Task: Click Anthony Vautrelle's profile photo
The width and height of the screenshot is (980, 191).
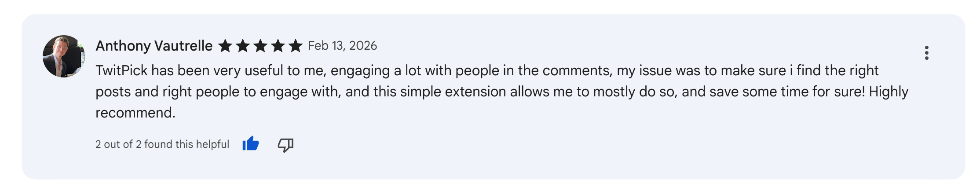Action: 64,56
